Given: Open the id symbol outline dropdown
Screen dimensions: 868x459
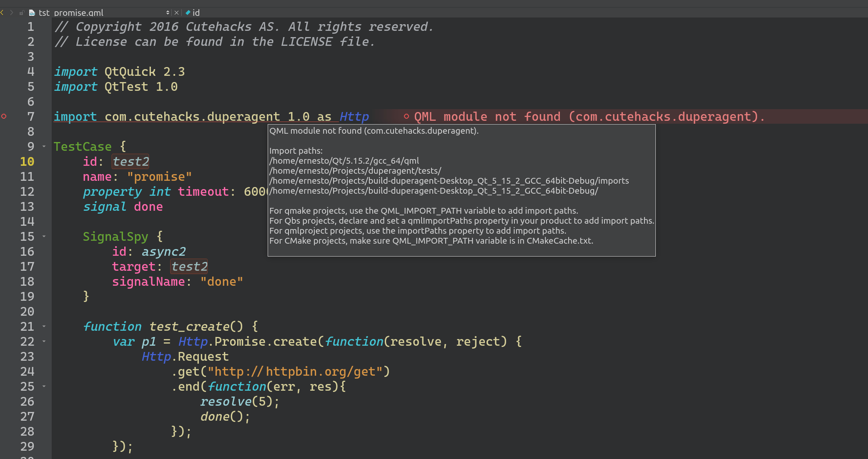Looking at the screenshot, I should [x=196, y=13].
